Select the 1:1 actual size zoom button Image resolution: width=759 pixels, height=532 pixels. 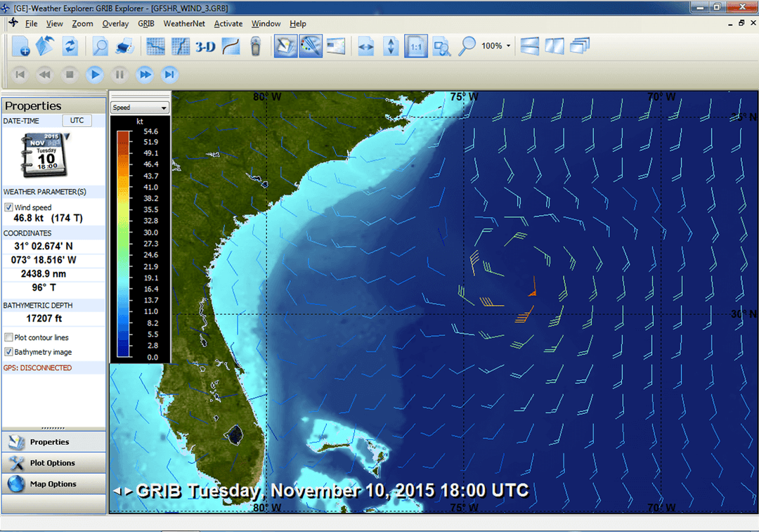coord(416,46)
